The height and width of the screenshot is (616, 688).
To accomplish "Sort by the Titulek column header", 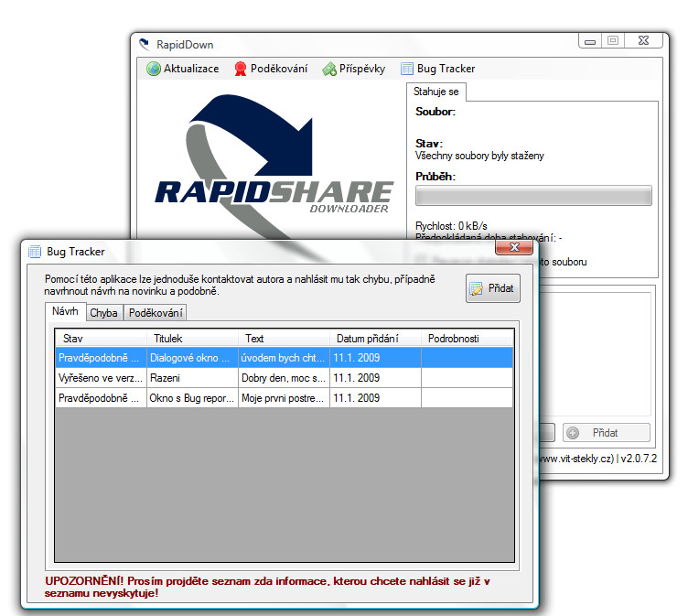I will point(192,339).
